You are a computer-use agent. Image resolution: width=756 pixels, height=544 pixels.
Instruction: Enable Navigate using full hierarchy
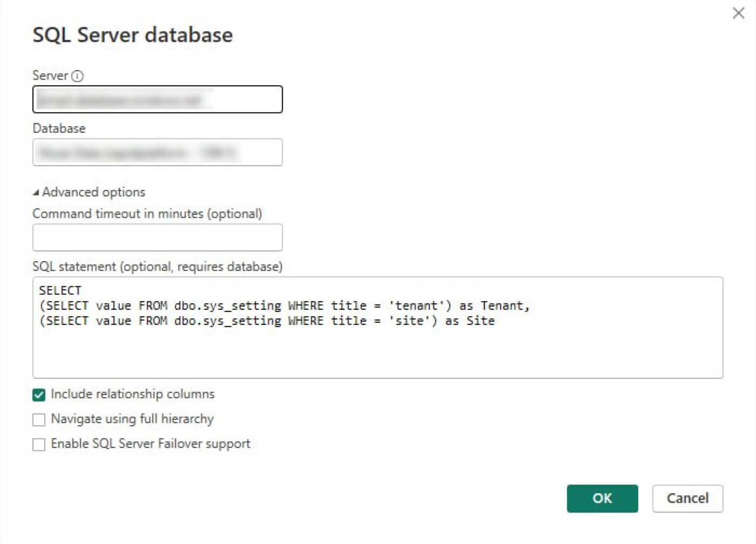(39, 420)
